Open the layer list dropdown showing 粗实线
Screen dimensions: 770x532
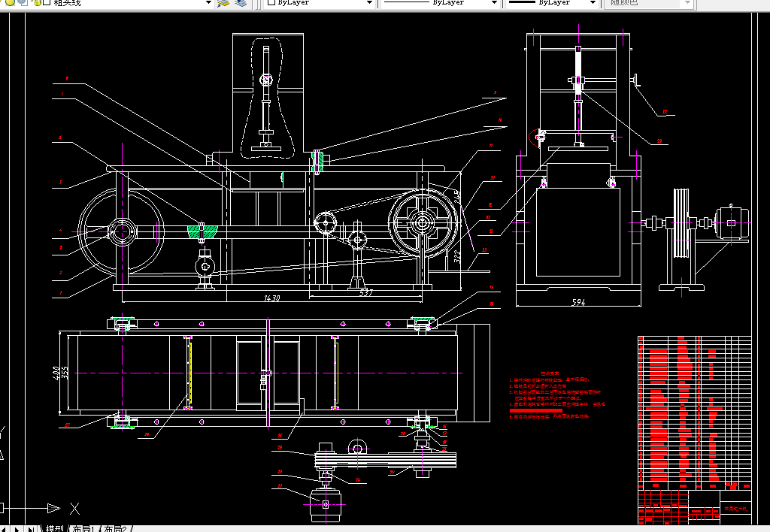pos(208,3)
